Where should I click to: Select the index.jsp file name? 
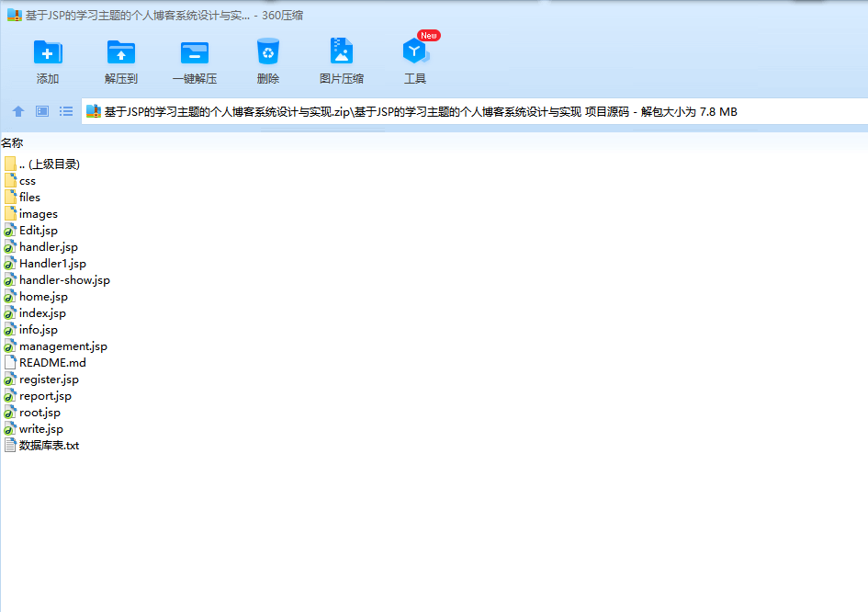[x=42, y=313]
